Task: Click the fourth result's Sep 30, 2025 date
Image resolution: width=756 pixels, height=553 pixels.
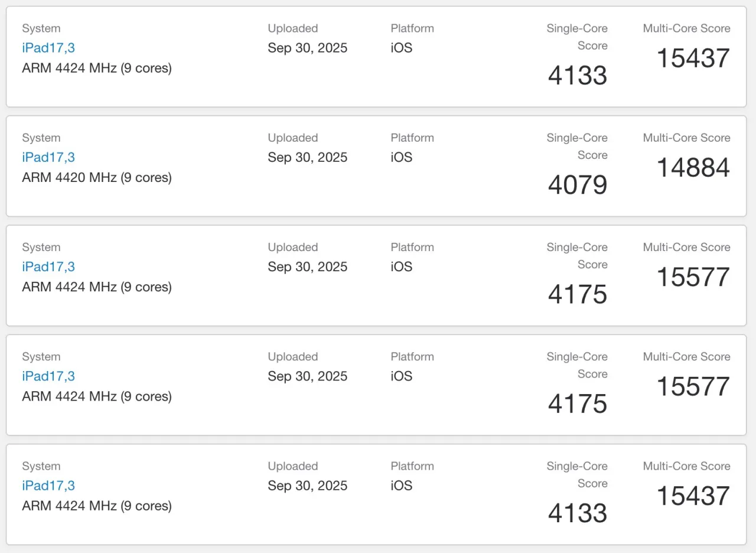Action: (x=307, y=376)
